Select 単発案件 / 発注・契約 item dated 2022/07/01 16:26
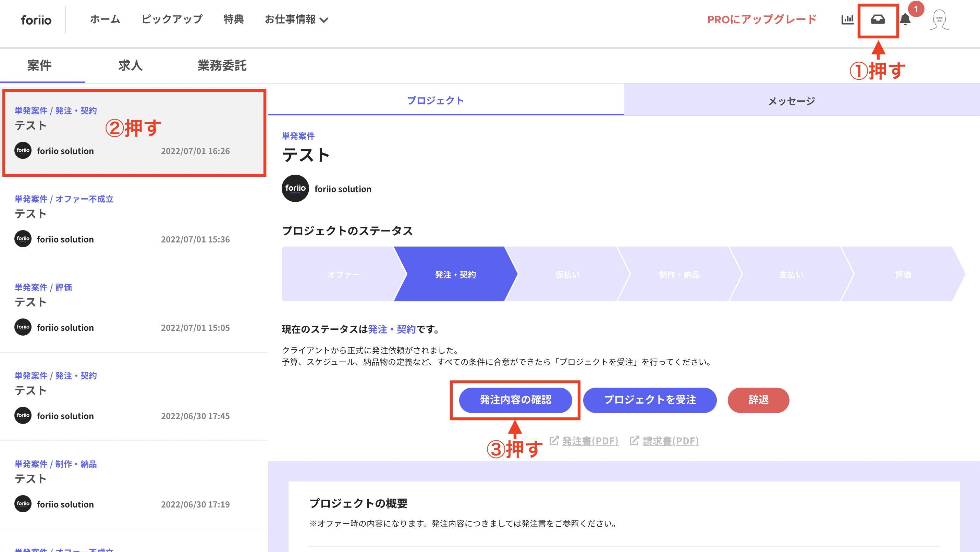This screenshot has width=980, height=552. [x=134, y=133]
